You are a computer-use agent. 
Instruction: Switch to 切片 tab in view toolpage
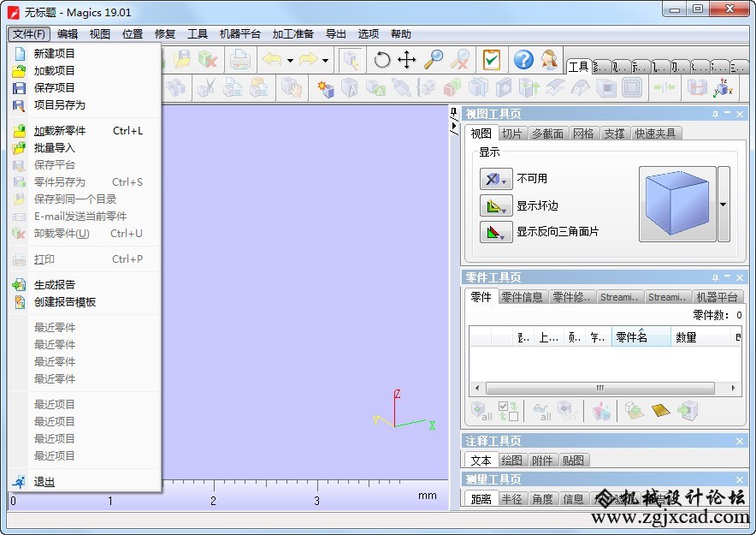pos(511,134)
